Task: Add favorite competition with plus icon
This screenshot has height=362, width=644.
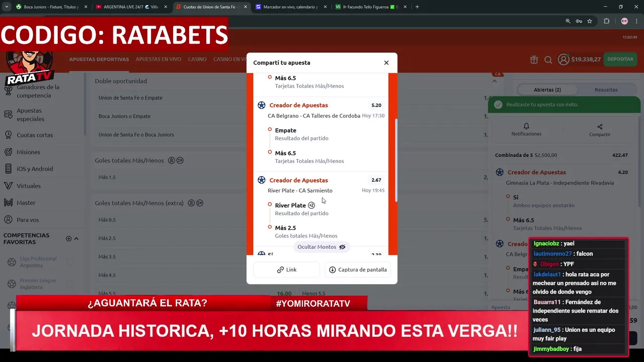Action: coord(68,238)
